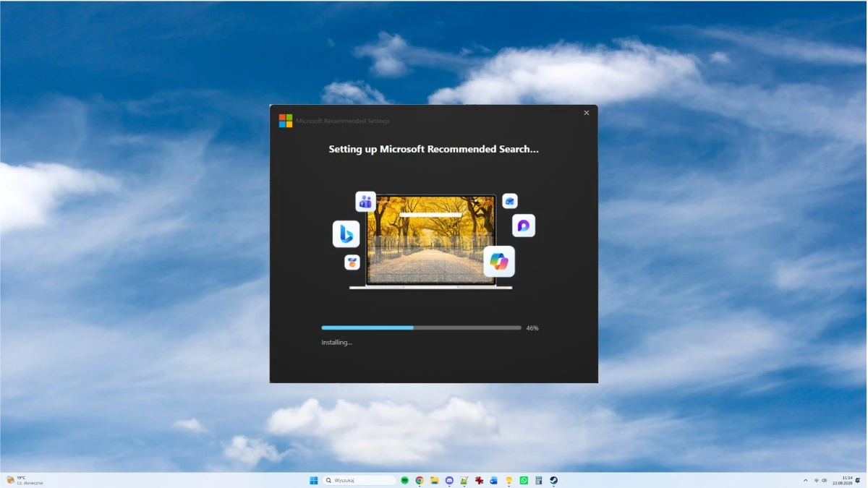868x488 pixels.
Task: Open Outlook from the taskbar
Action: (x=494, y=480)
